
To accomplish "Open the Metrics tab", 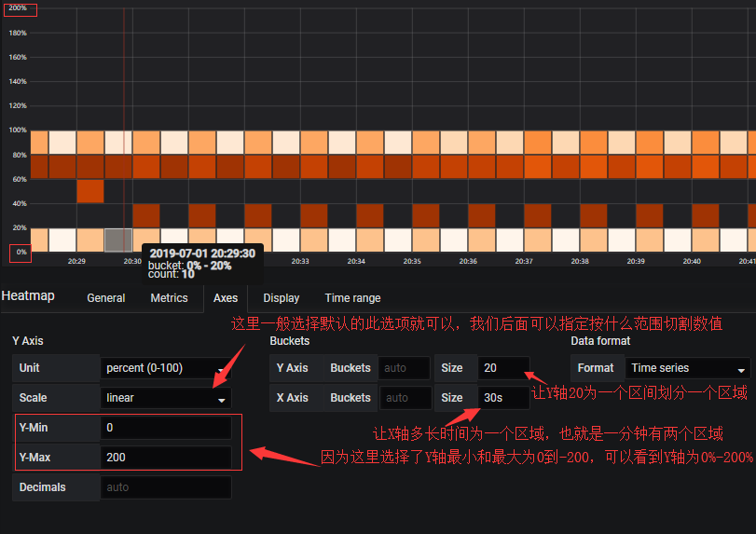I will coord(169,298).
